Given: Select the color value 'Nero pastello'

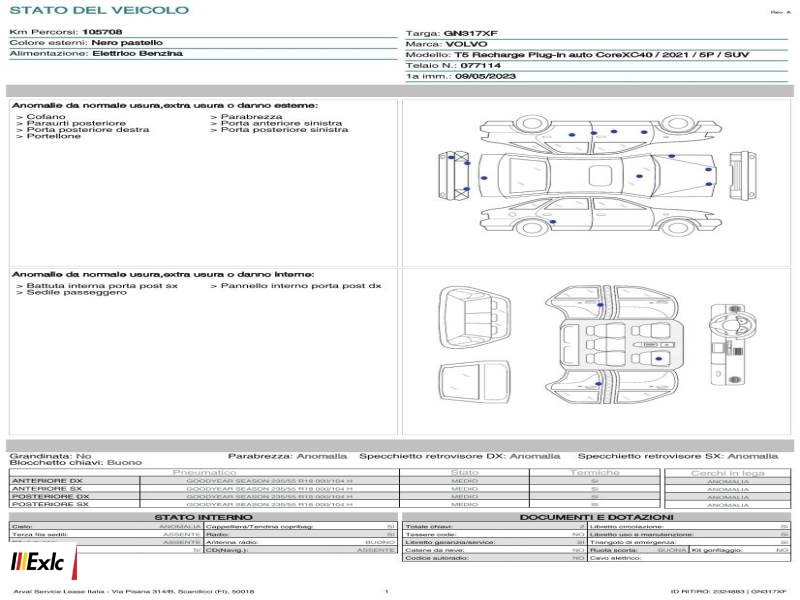Looking at the screenshot, I should (x=127, y=43).
